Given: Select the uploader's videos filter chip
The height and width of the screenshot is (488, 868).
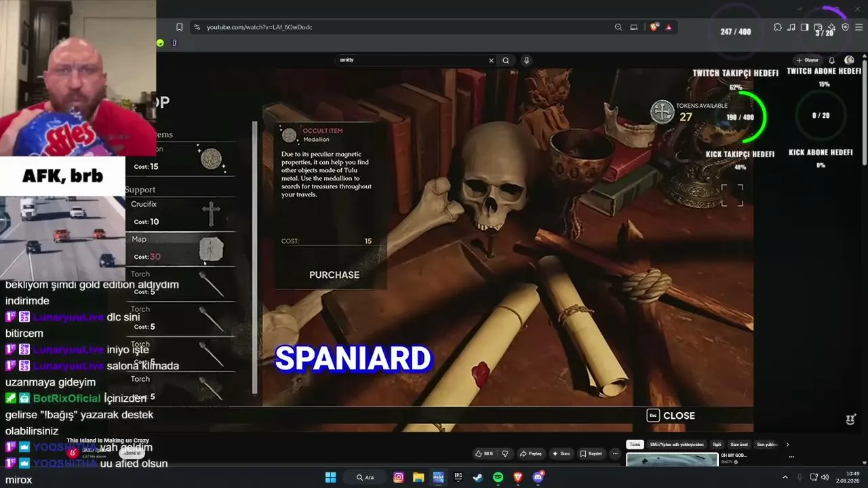Looking at the screenshot, I should (677, 445).
